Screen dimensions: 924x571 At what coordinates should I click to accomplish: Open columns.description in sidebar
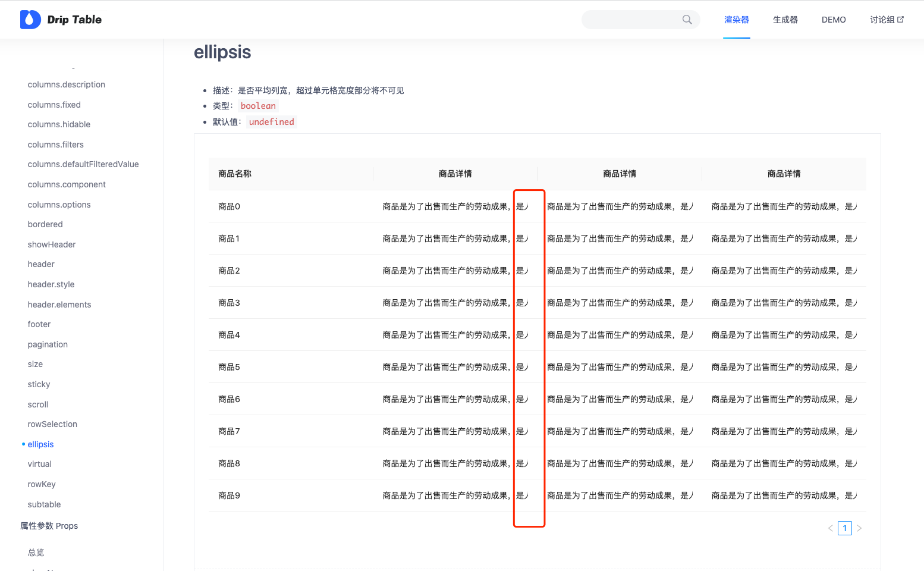pos(67,84)
